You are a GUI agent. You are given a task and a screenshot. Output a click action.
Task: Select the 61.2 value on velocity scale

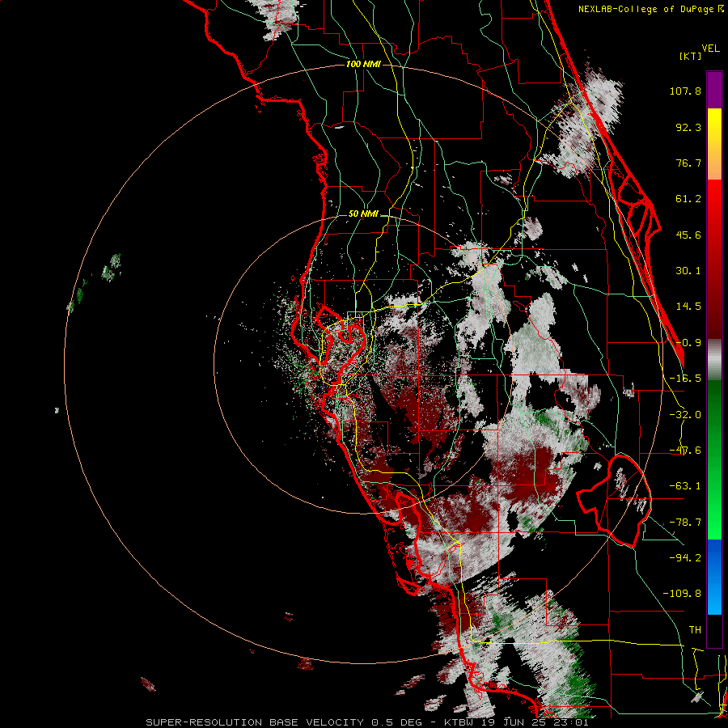(x=688, y=199)
